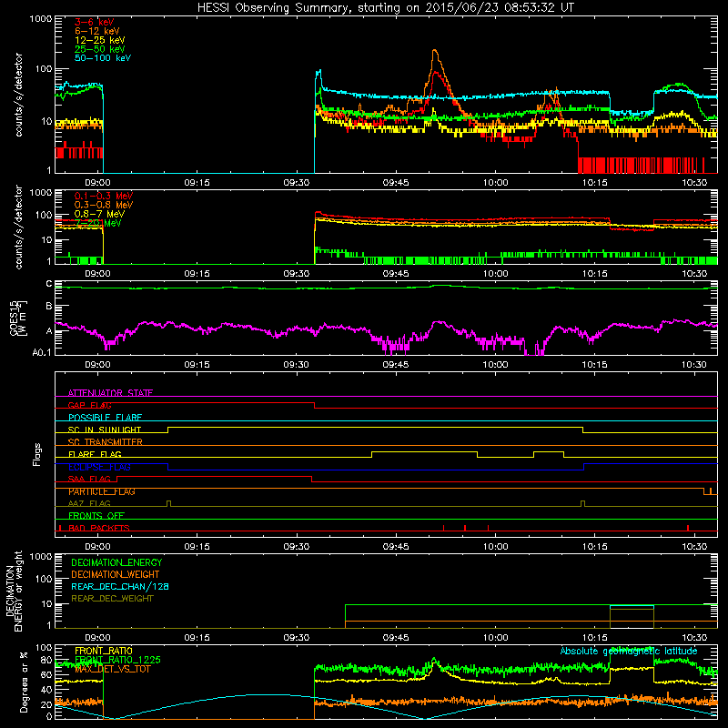Select the REAR_DEC_WEIGHT legend text
Viewport: 728px width, 728px height.
[x=112, y=599]
